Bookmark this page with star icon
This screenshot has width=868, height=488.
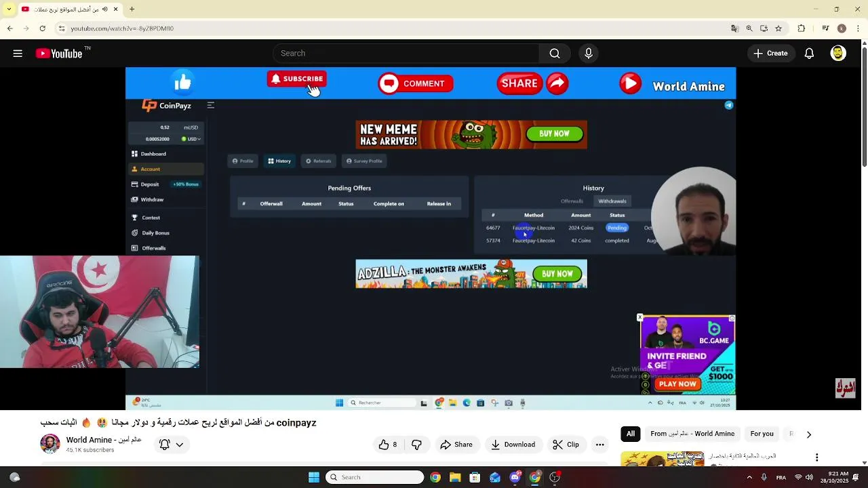778,28
